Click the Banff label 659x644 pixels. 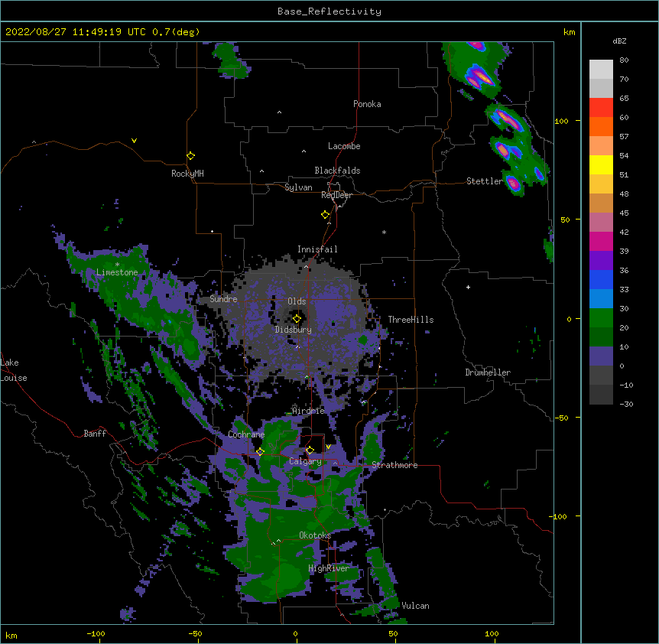pos(95,434)
